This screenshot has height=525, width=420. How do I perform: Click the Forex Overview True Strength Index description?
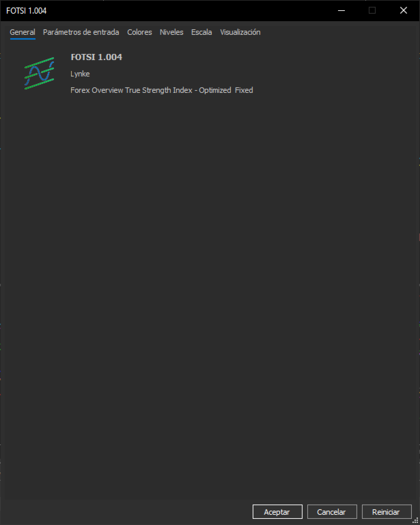[162, 90]
